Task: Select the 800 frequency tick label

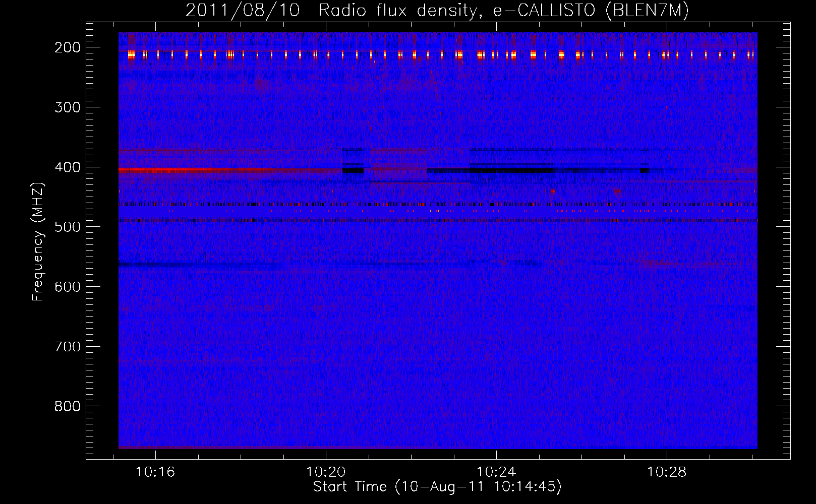Action: tap(68, 406)
